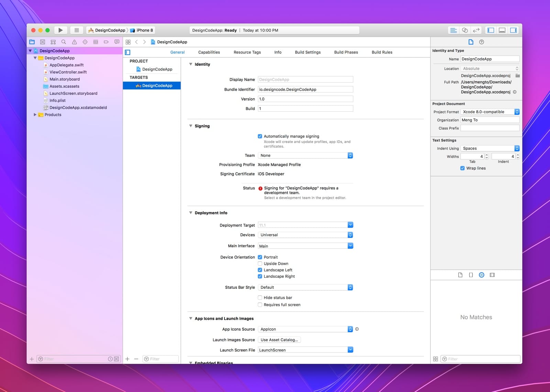Uncheck Portrait orientation
This screenshot has width=550, height=392.
260,257
